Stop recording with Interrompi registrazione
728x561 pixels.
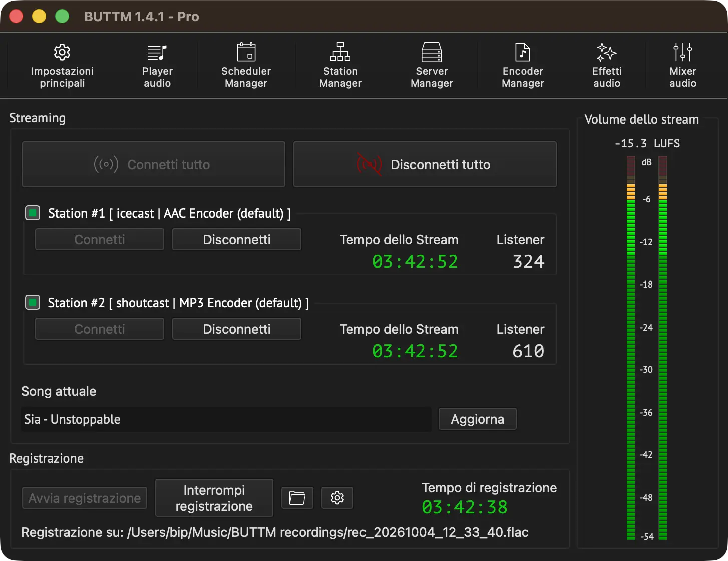click(x=214, y=498)
